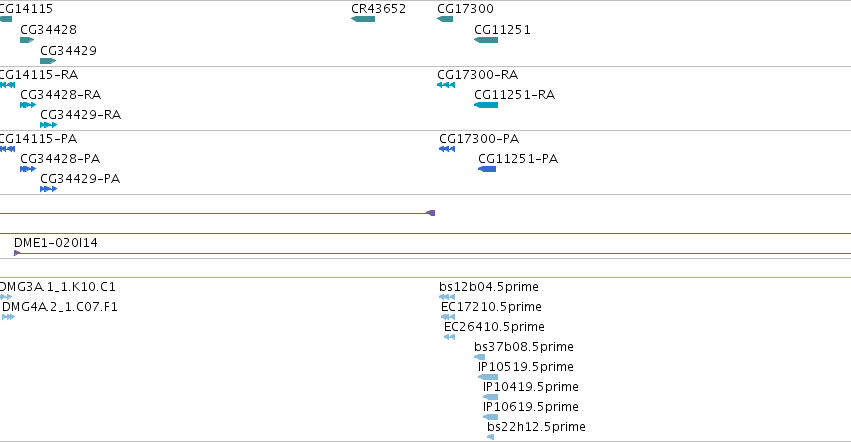Image resolution: width=851 pixels, height=442 pixels.
Task: Click the CG34428-RA label text
Action: (61, 94)
